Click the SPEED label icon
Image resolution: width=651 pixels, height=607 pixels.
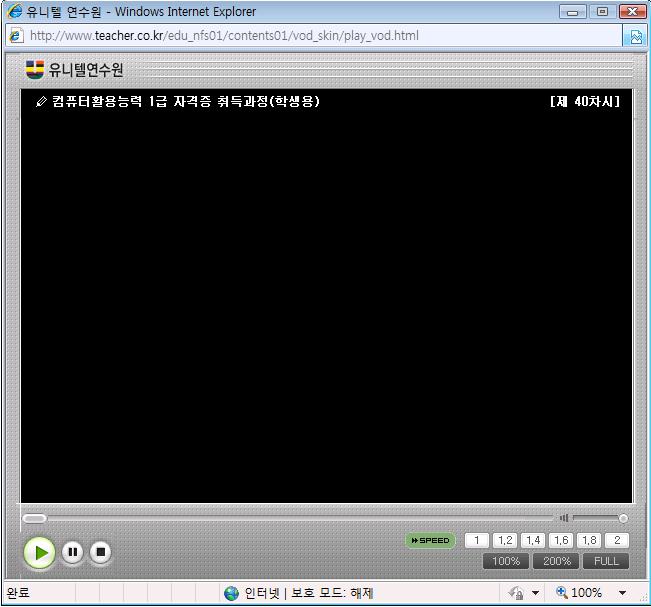431,541
